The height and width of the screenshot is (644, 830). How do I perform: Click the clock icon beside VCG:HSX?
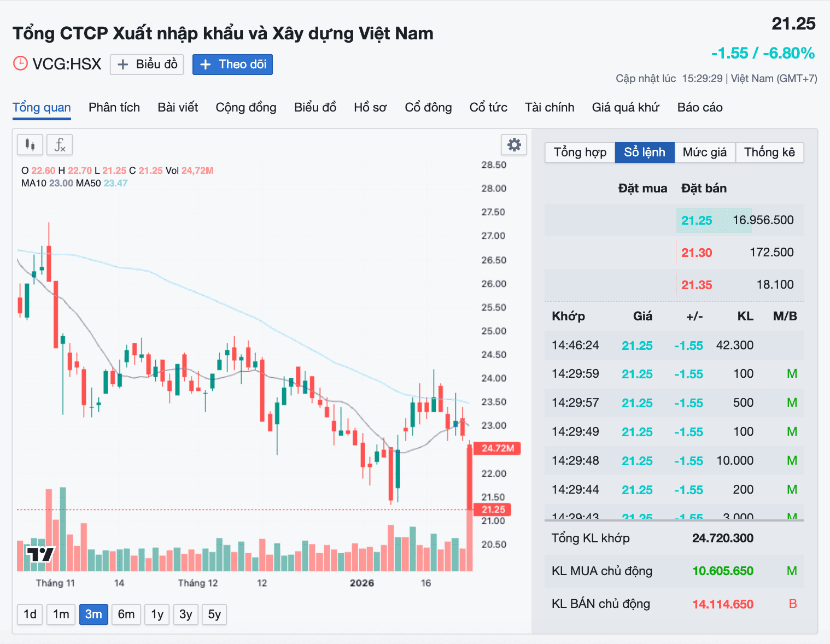tap(20, 63)
